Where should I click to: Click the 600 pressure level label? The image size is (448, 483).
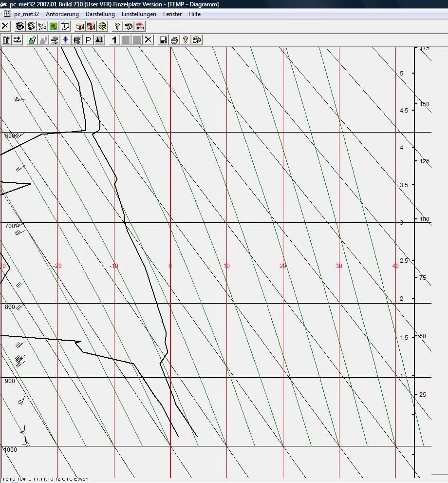[x=10, y=136]
